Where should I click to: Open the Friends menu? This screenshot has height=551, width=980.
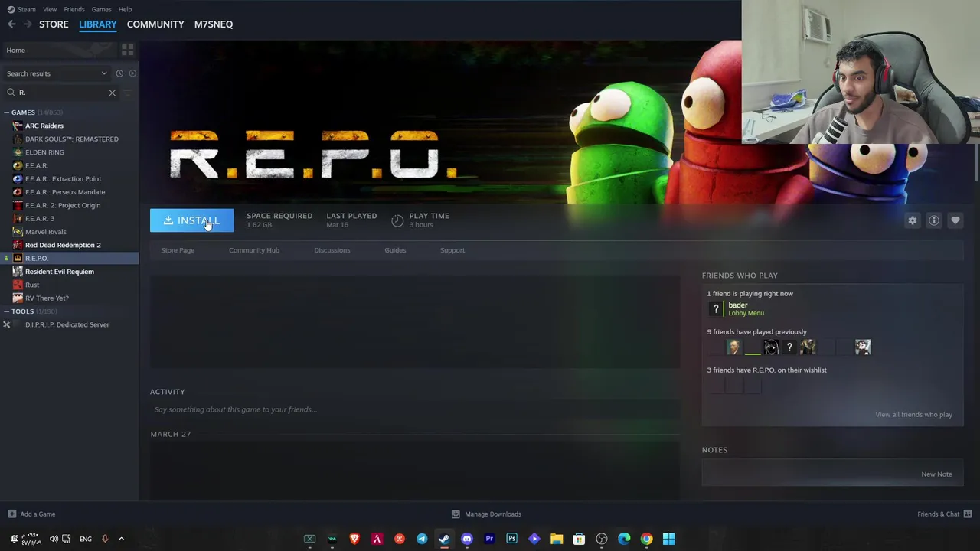point(74,9)
